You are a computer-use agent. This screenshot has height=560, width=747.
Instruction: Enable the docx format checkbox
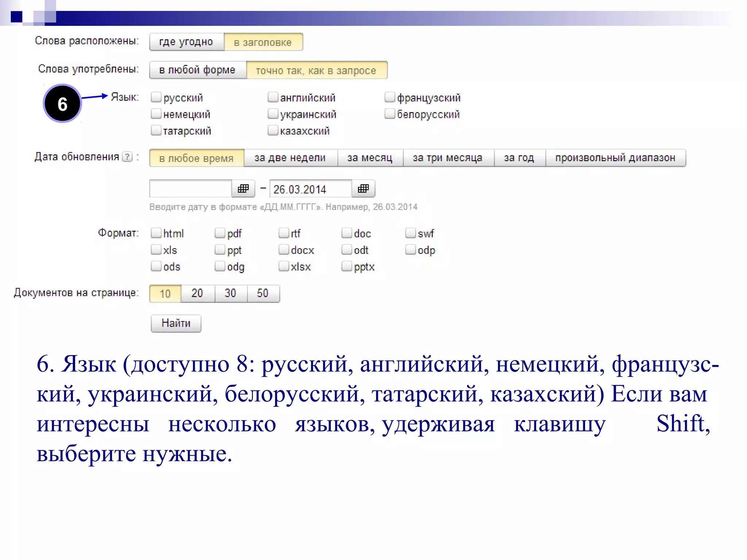click(284, 249)
